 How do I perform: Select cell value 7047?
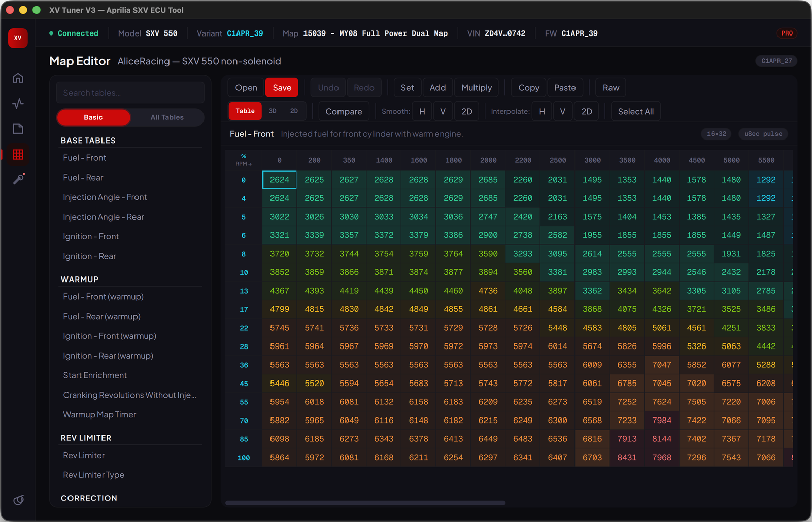click(x=662, y=365)
